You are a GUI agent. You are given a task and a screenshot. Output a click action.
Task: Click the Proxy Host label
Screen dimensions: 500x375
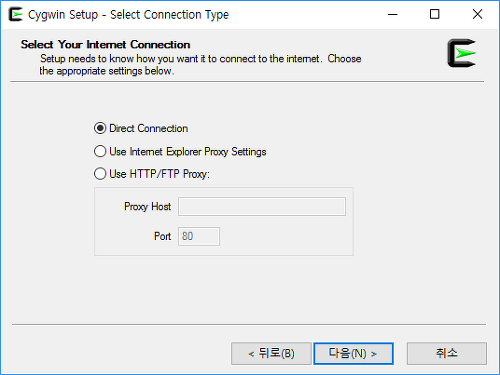(147, 207)
